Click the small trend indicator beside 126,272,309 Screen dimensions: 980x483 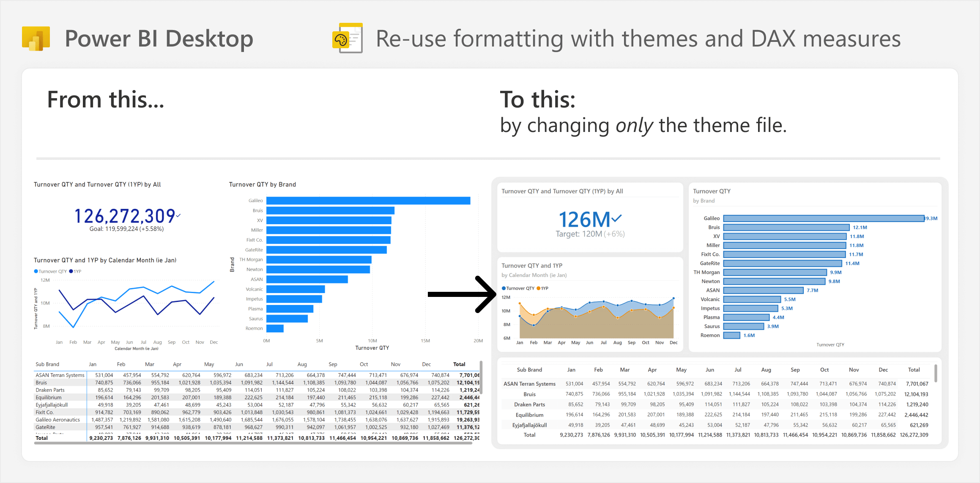(x=178, y=215)
